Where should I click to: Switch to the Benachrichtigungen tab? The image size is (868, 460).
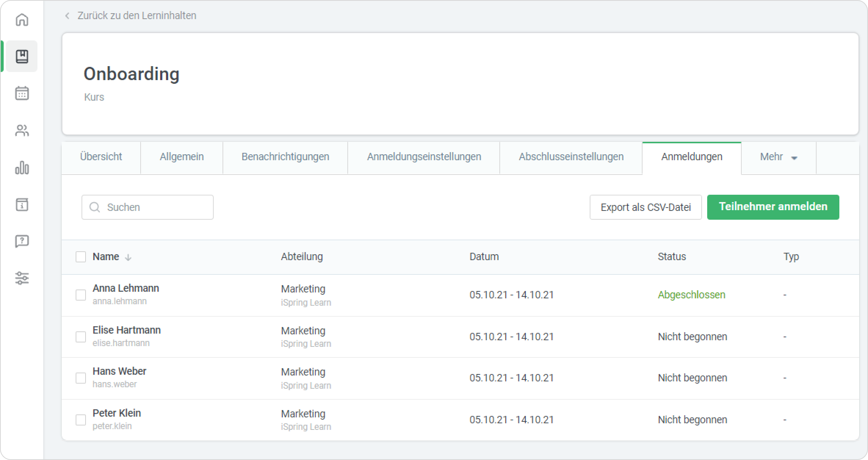pyautogui.click(x=285, y=157)
